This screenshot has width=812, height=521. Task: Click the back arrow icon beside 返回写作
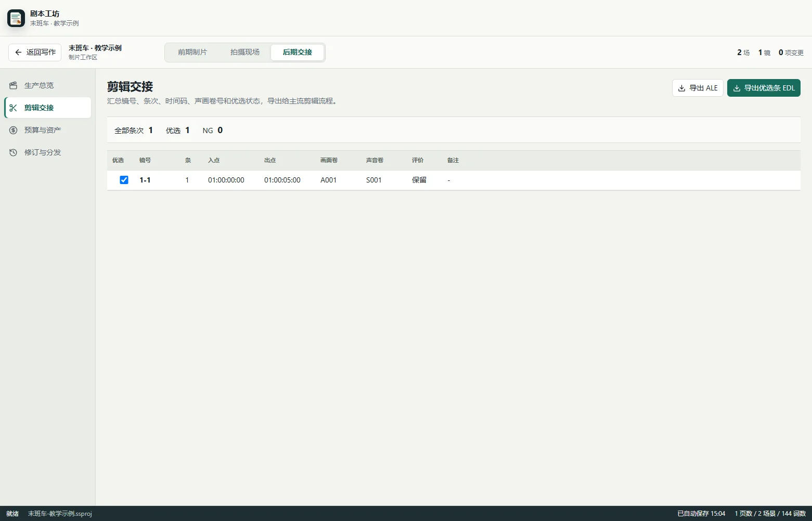tap(18, 53)
